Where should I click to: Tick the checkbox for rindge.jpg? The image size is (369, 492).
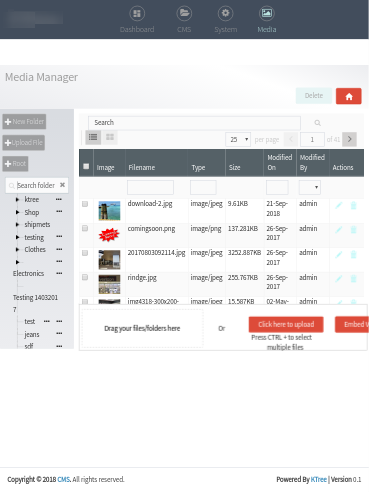(85, 277)
